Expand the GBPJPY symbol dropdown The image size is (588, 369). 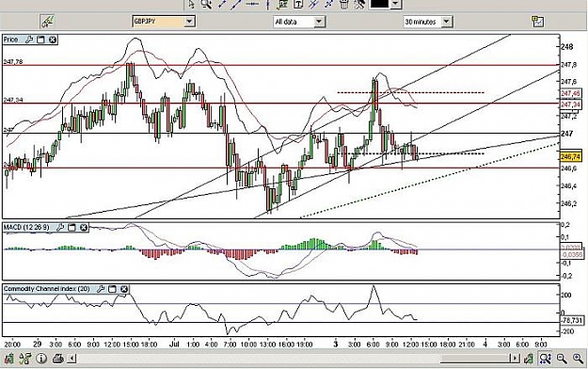(189, 22)
